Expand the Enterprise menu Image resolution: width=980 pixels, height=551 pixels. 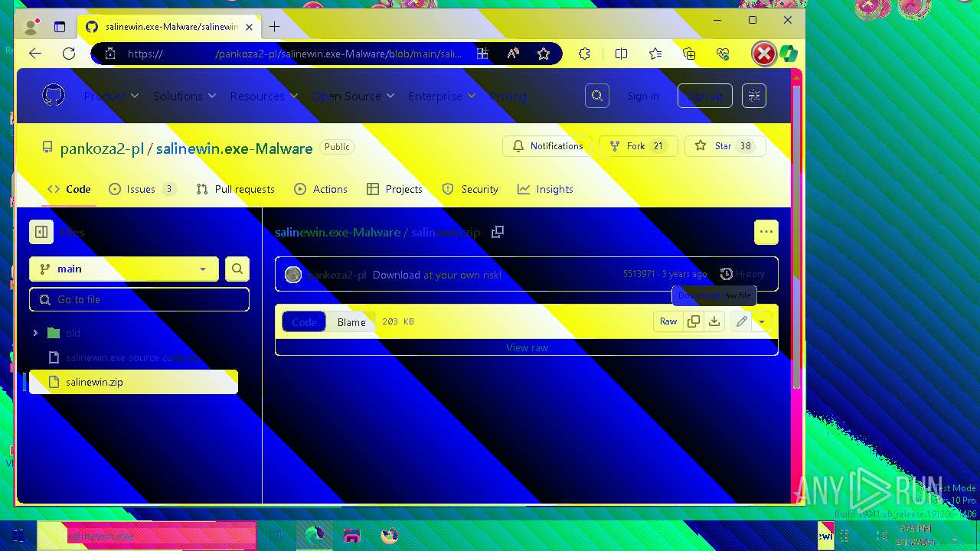click(x=442, y=96)
